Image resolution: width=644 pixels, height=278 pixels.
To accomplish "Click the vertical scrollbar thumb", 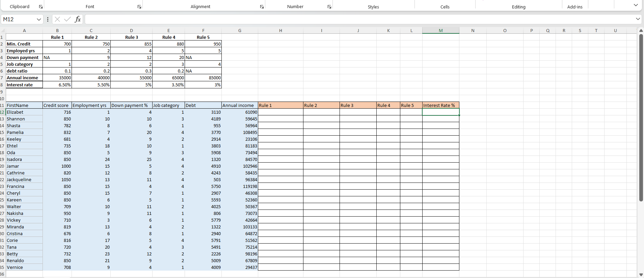I will [x=641, y=117].
